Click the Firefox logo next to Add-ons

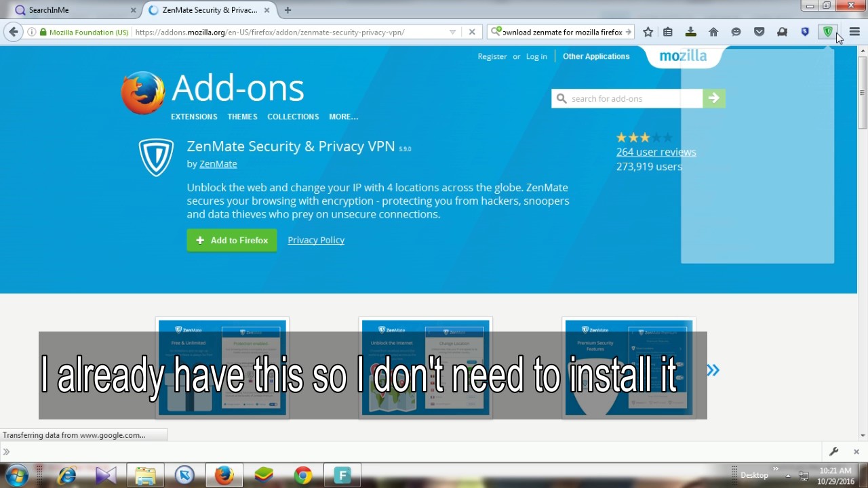pyautogui.click(x=143, y=93)
